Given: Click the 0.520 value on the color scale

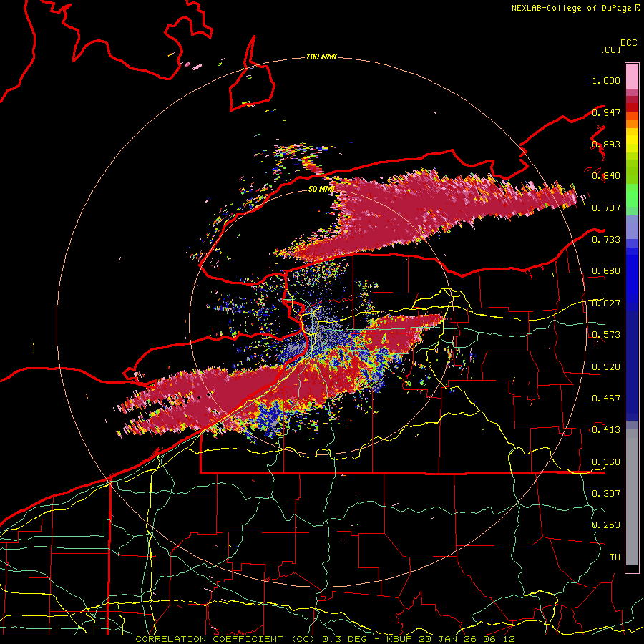Looking at the screenshot, I should (x=606, y=366).
